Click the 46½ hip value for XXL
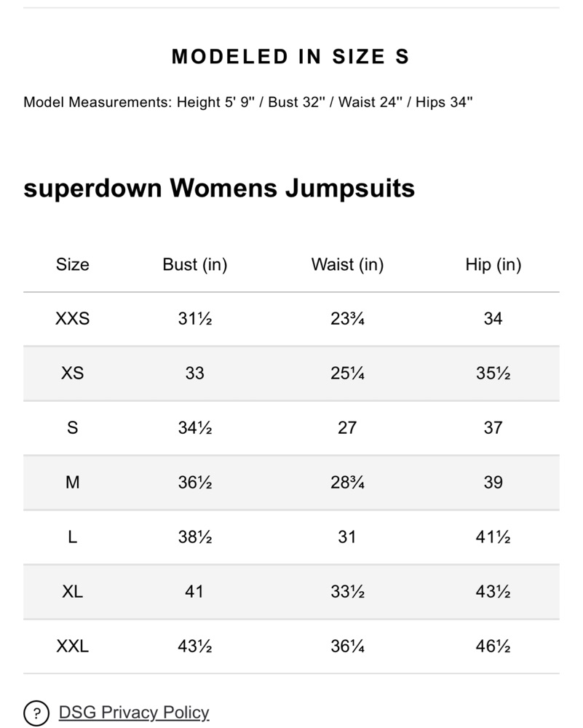This screenshot has height=728, width=583. tap(493, 646)
